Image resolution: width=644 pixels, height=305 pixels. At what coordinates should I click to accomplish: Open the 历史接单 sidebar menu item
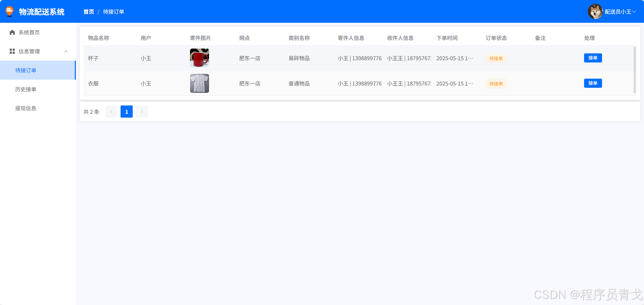(x=26, y=89)
